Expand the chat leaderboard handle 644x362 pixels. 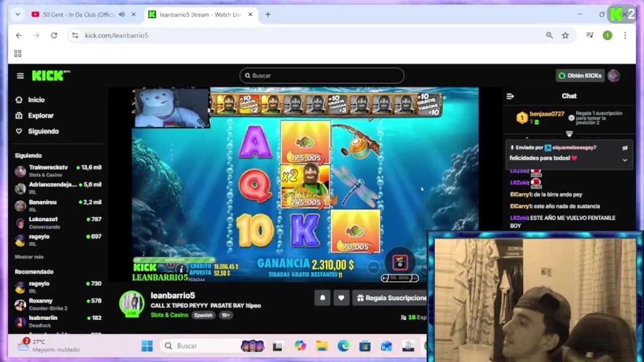click(x=569, y=134)
